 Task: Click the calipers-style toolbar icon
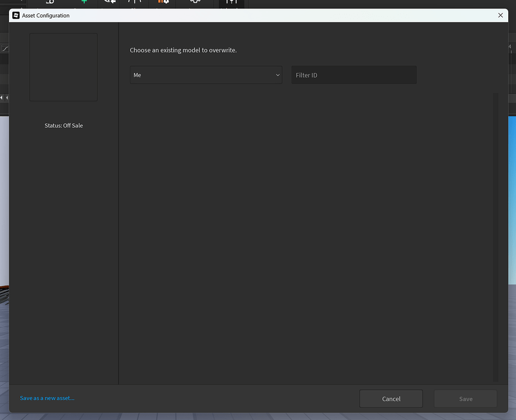(133, 3)
